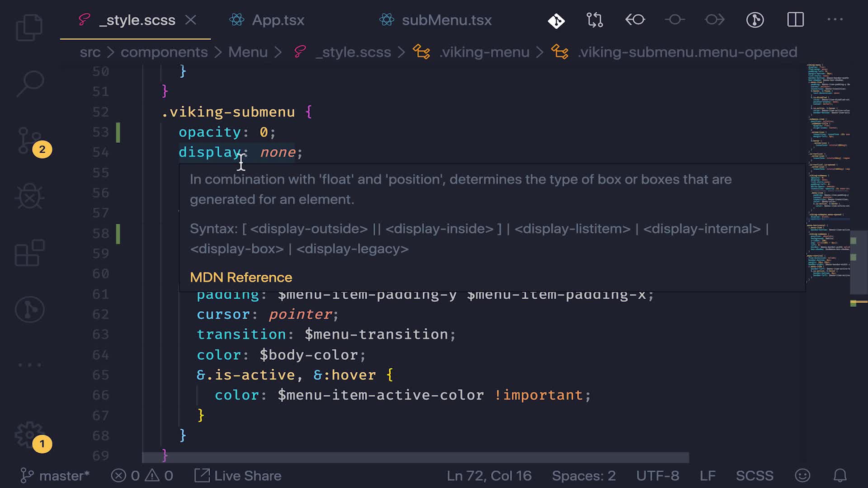Open the Run and Debug panel
Screen dimensions: 868x488
coord(30,197)
